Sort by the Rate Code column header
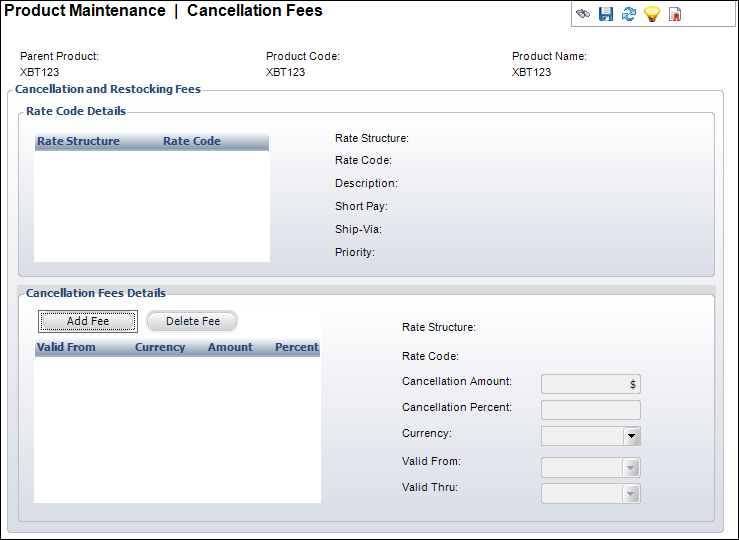 (192, 141)
